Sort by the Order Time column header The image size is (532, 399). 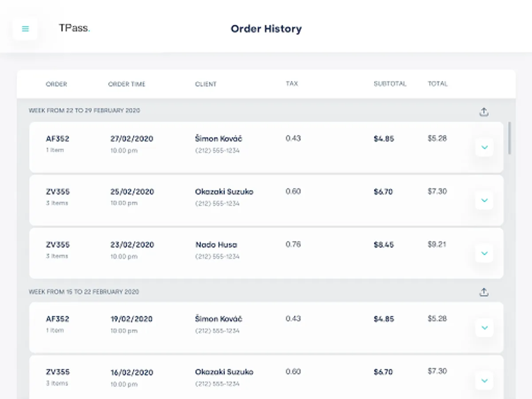click(126, 84)
